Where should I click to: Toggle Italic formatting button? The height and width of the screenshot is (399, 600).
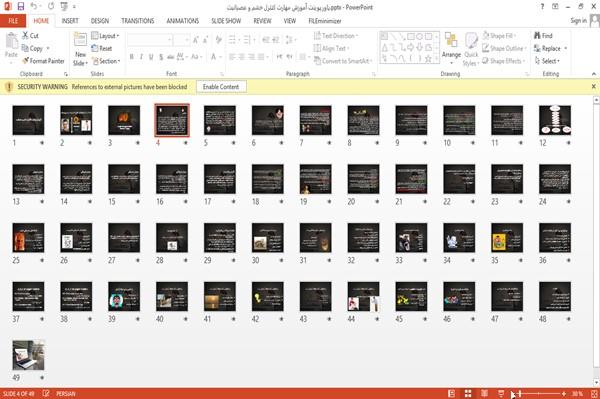coord(141,57)
